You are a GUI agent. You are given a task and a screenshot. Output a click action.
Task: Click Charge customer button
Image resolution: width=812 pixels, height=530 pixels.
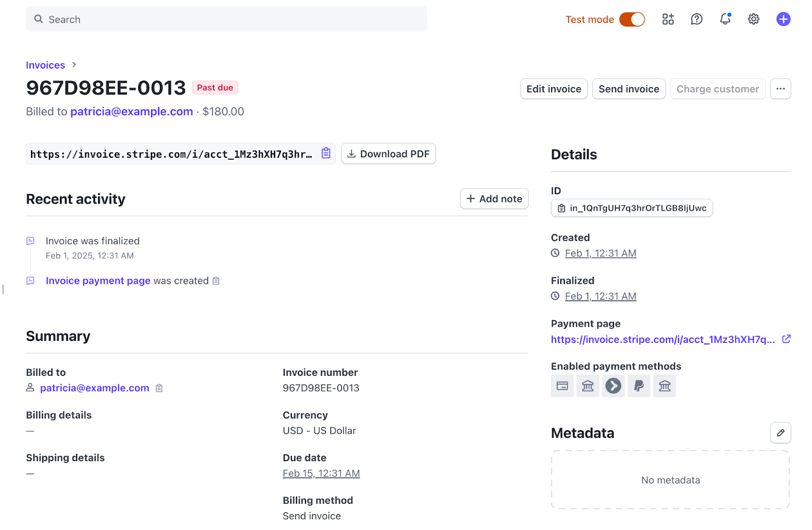pos(718,89)
